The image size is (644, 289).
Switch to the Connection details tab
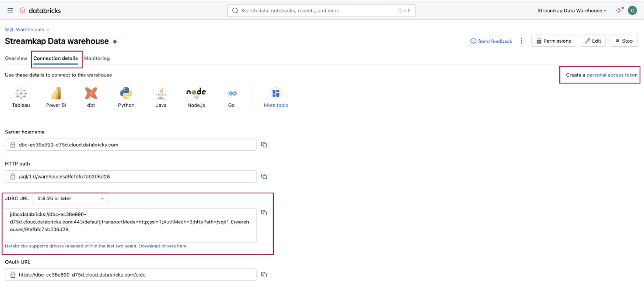click(x=55, y=58)
